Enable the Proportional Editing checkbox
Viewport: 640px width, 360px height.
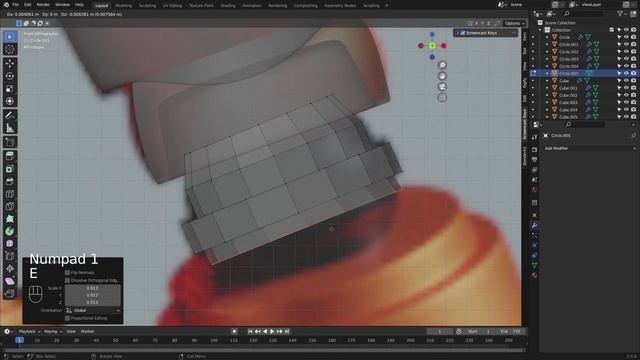pyautogui.click(x=67, y=318)
